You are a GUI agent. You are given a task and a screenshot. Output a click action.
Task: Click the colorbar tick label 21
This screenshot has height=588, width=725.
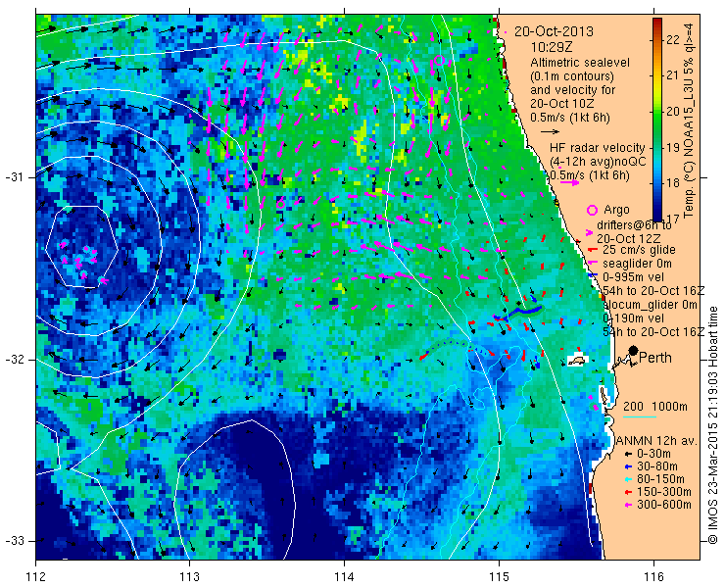coord(672,75)
